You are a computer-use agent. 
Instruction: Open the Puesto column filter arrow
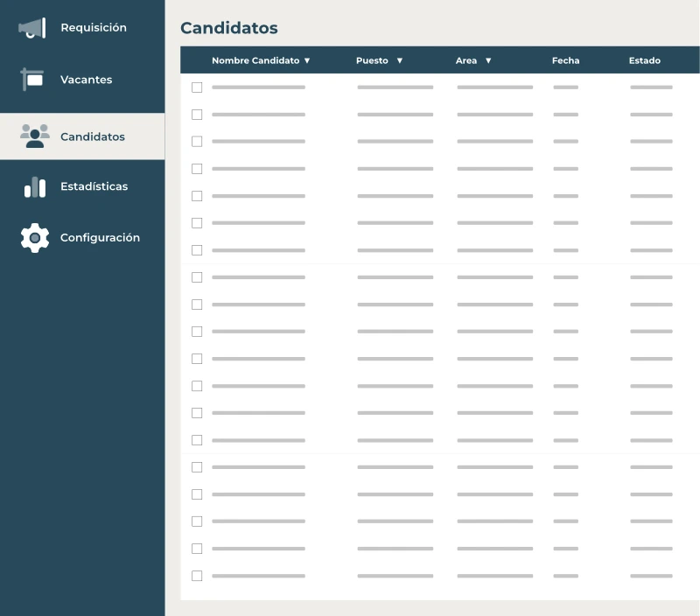tap(400, 61)
